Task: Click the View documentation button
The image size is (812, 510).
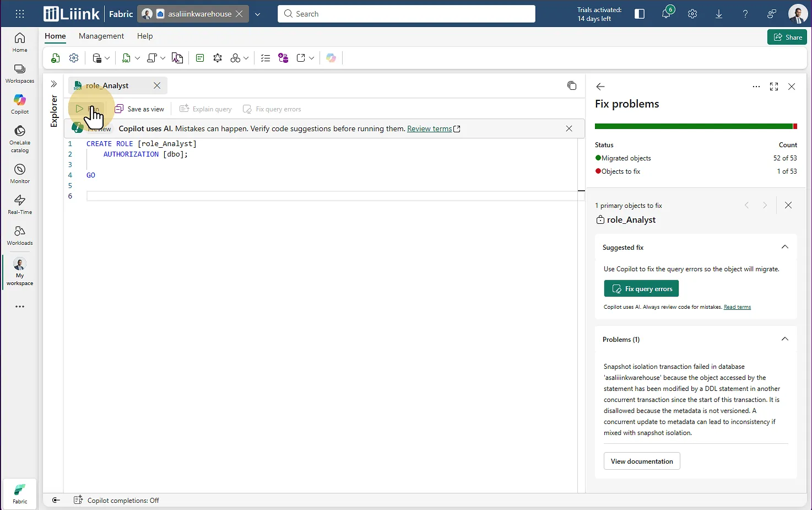Action: [642, 461]
